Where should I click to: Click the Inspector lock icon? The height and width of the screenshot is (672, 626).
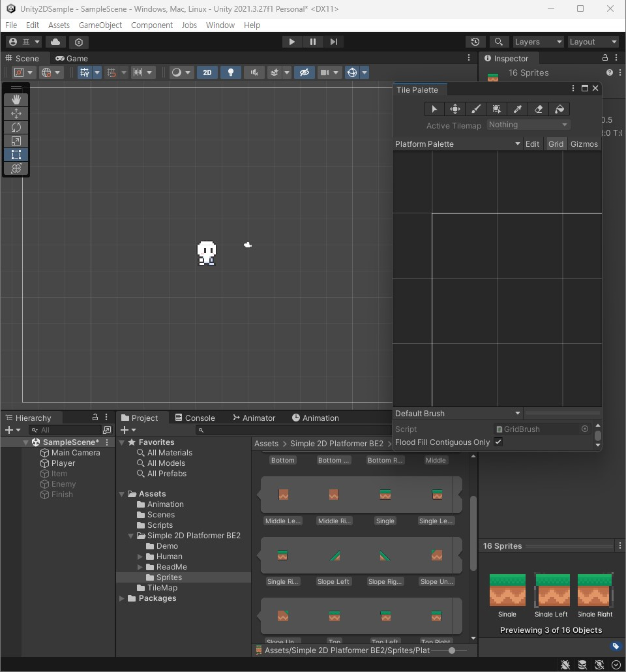(x=605, y=57)
